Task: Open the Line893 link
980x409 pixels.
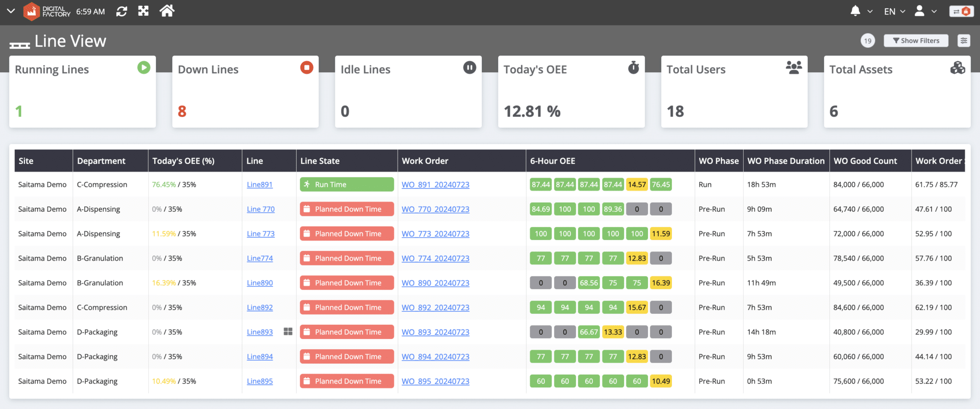Action: click(260, 332)
